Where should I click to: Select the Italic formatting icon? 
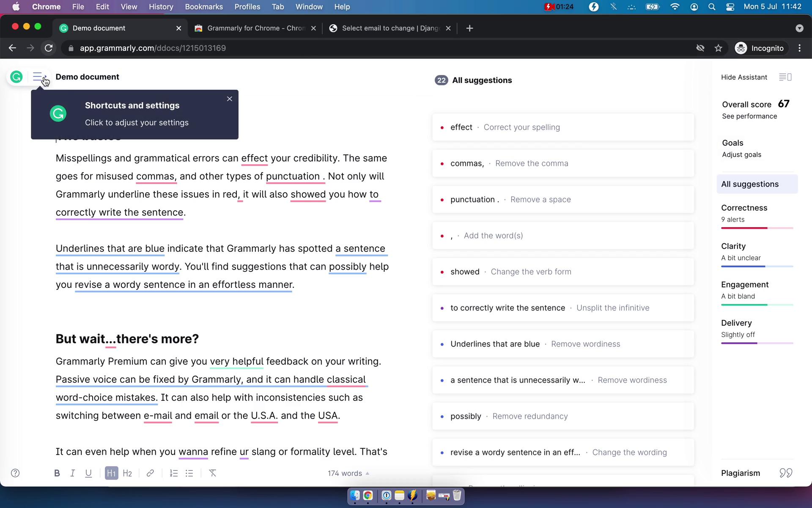[72, 473]
